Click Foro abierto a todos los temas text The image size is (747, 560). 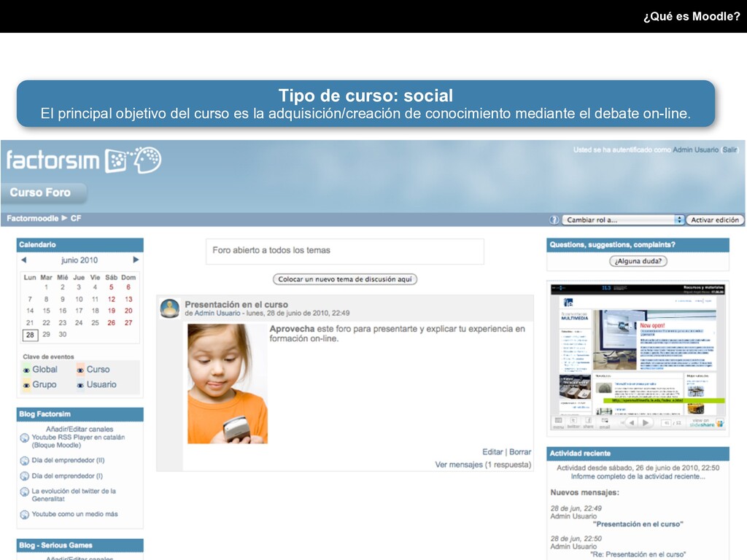271,250
